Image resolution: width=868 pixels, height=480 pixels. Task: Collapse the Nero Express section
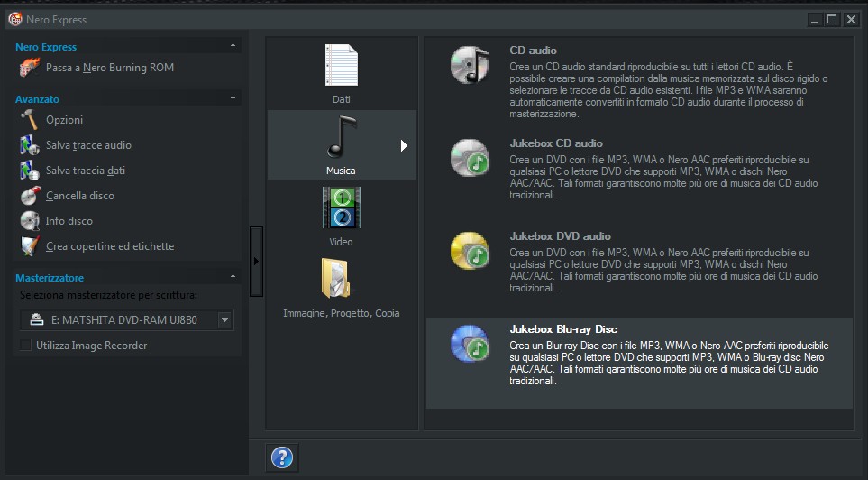(233, 45)
